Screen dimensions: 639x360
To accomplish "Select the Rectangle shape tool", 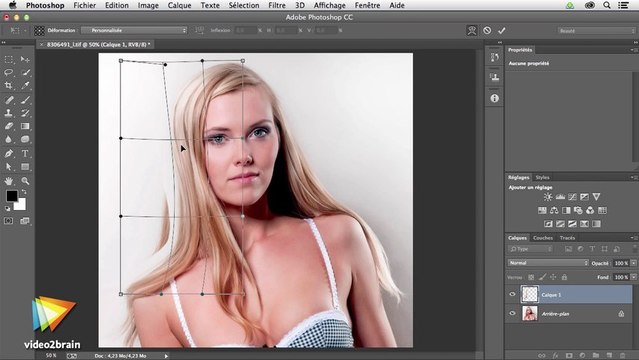I will point(25,167).
